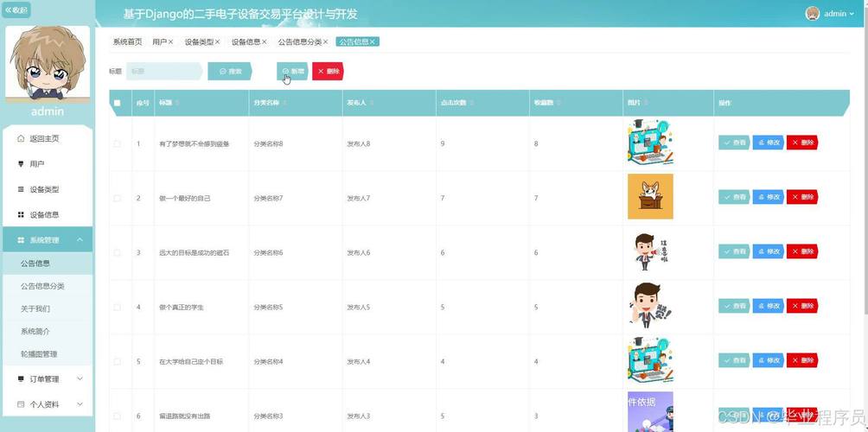Viewport: 868px width, 432px height.
Task: Click the 设备信息 grid icon
Action: (21, 214)
